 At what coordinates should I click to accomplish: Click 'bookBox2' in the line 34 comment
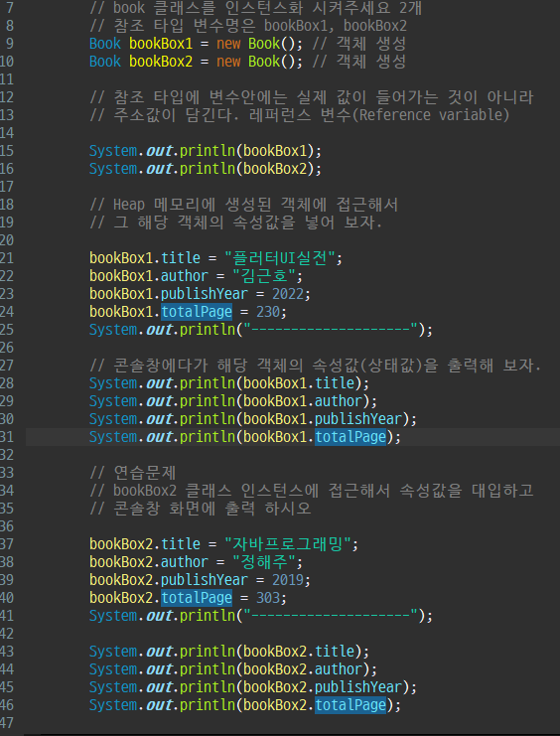pos(145,491)
